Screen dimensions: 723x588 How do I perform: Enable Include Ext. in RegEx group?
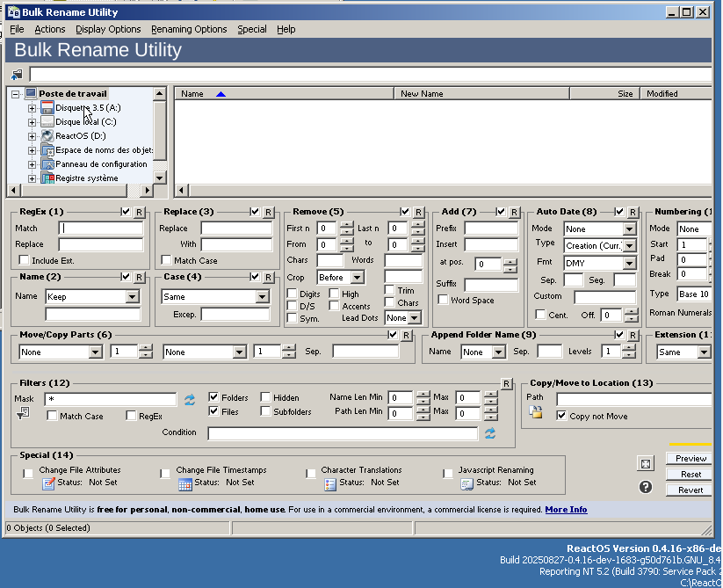pyautogui.click(x=24, y=260)
